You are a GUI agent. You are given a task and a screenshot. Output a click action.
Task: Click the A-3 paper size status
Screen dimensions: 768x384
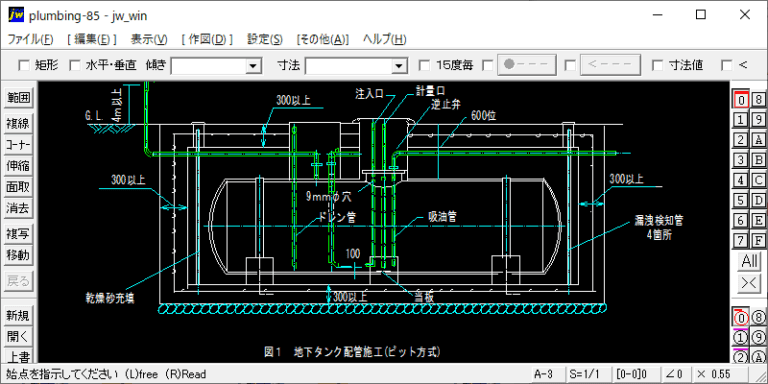click(x=548, y=374)
